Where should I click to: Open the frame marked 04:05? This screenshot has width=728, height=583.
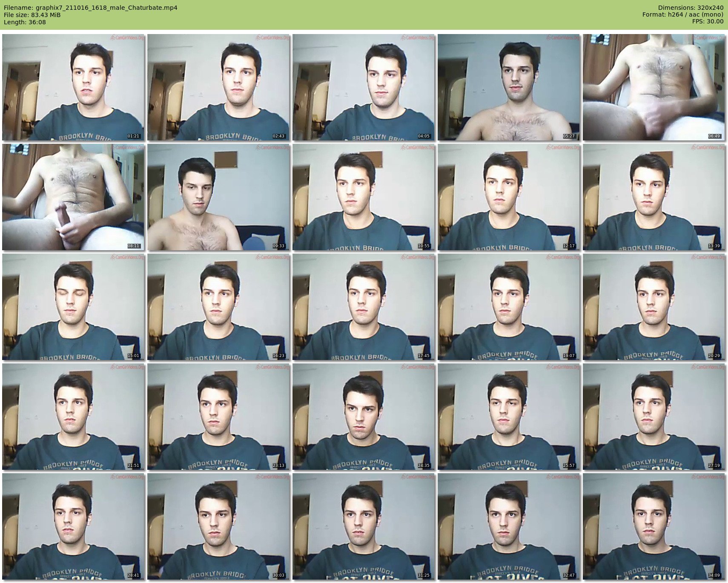click(364, 87)
